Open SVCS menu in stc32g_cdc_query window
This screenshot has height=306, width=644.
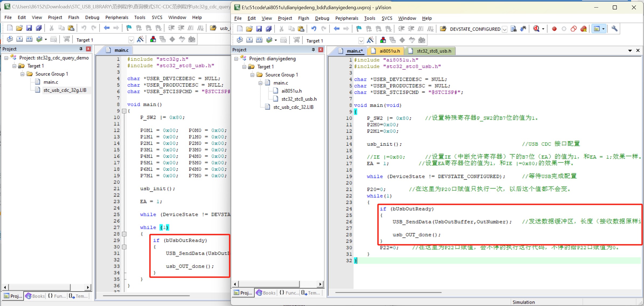click(x=157, y=17)
